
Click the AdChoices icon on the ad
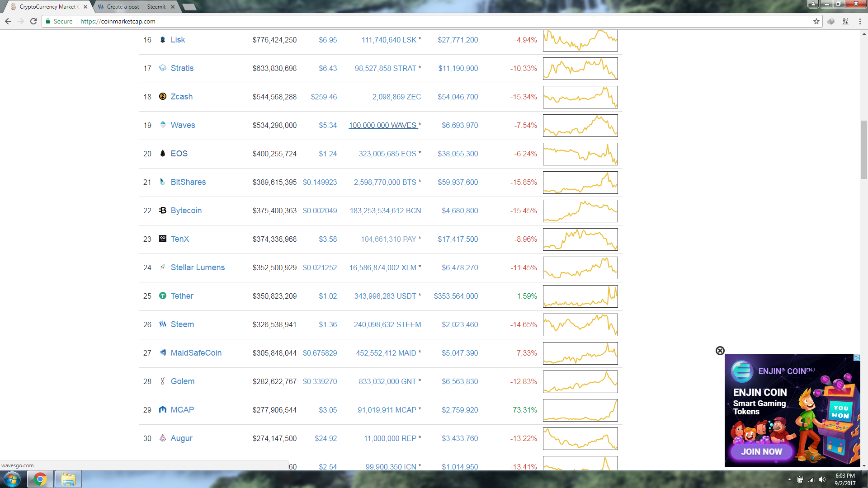coord(857,357)
